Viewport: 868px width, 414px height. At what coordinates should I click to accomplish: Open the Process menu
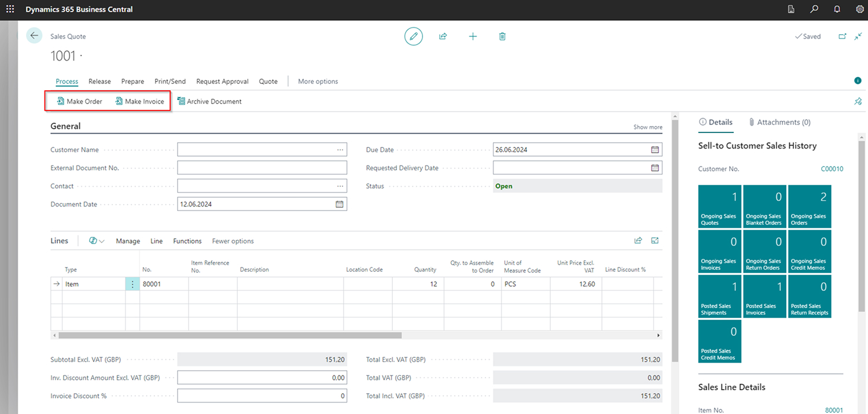[x=67, y=82]
